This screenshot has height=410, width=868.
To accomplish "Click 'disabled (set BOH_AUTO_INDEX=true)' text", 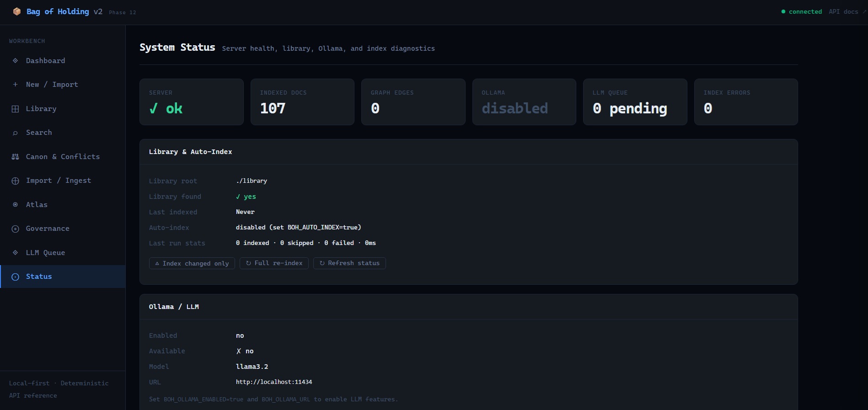I will [x=299, y=228].
